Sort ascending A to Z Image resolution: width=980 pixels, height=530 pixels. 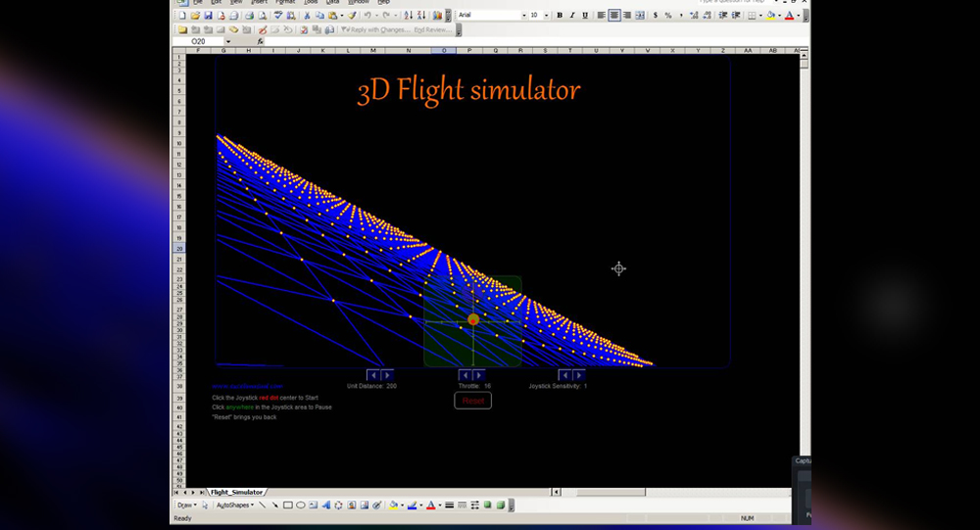(408, 16)
